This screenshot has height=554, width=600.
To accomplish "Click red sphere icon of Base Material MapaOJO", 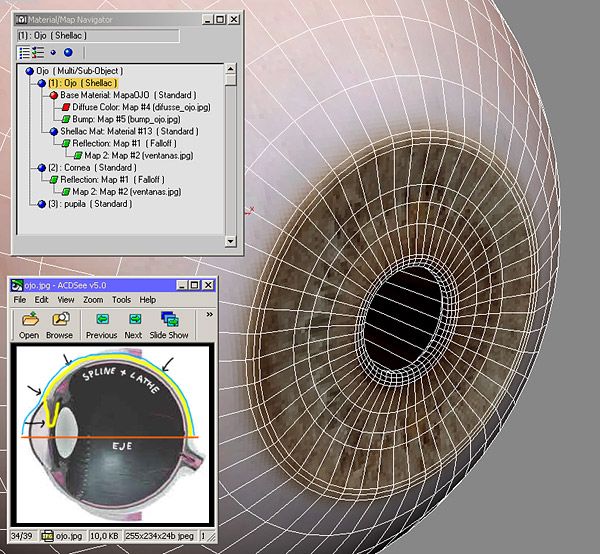I will pyautogui.click(x=54, y=95).
